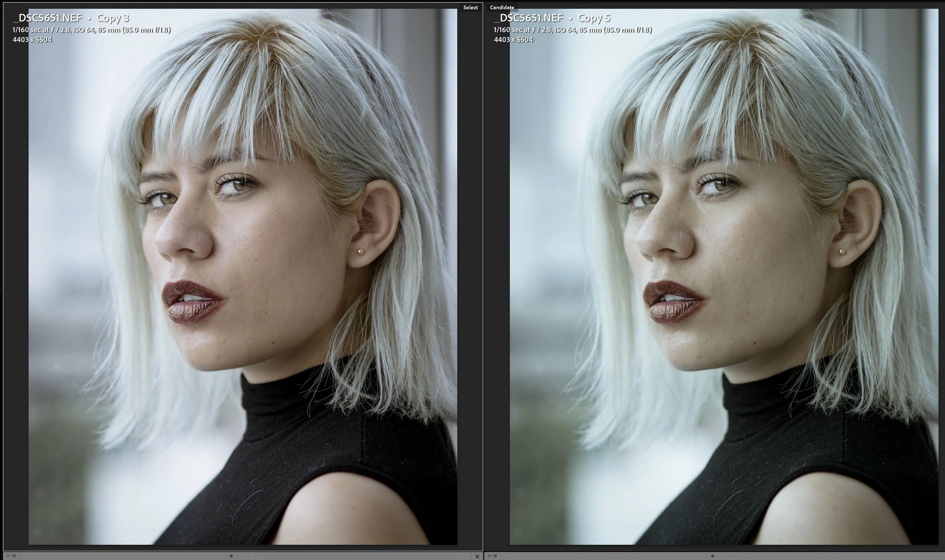Set two-star rating on Candidate photo
The height and width of the screenshot is (560, 945).
coord(718,556)
